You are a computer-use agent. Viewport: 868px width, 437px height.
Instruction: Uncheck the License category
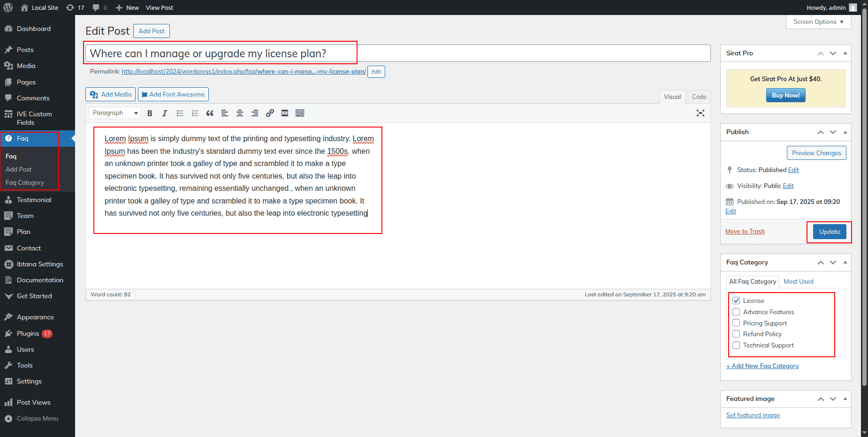[x=736, y=301]
